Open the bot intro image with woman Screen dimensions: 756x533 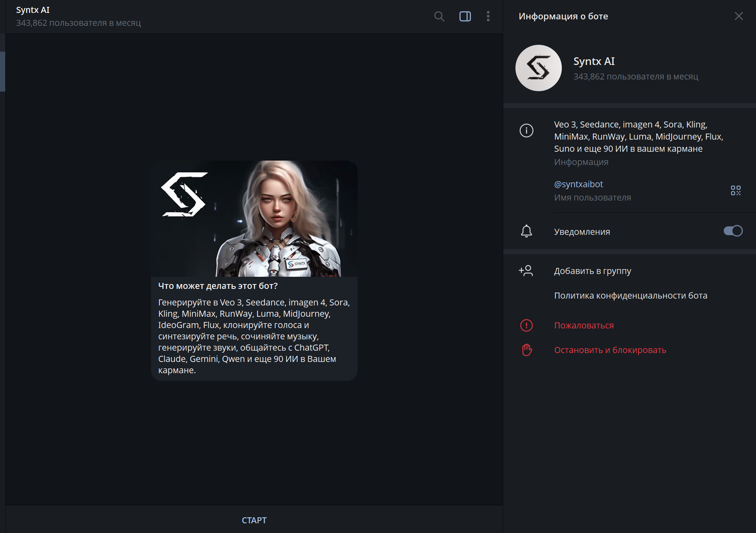point(254,219)
